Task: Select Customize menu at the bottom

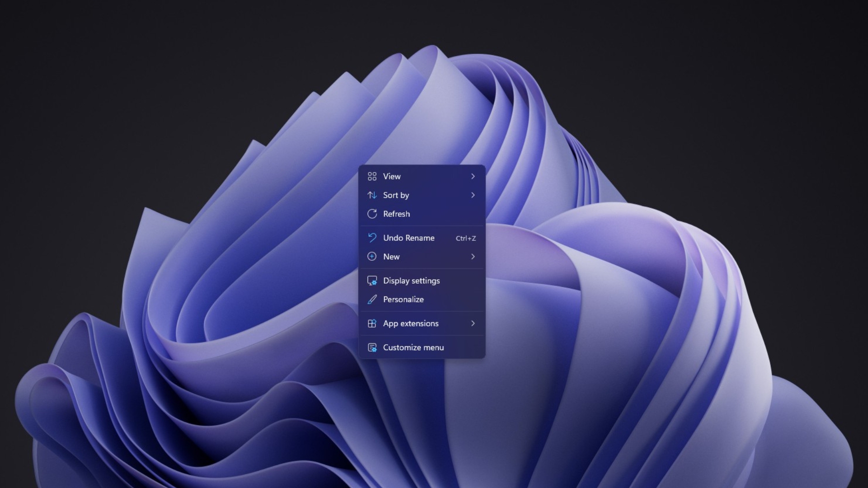Action: 422,347
